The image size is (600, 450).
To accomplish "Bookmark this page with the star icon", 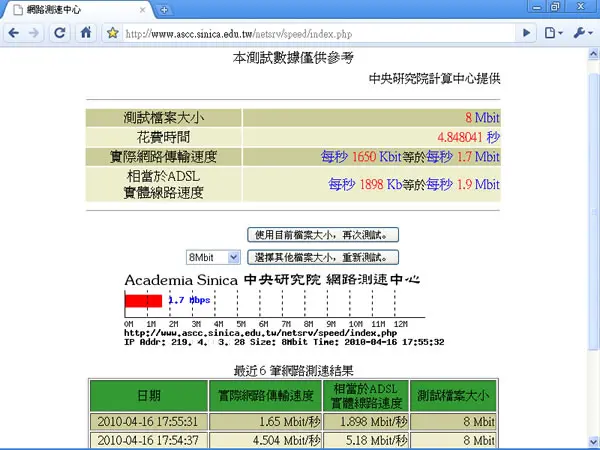I will [112, 33].
